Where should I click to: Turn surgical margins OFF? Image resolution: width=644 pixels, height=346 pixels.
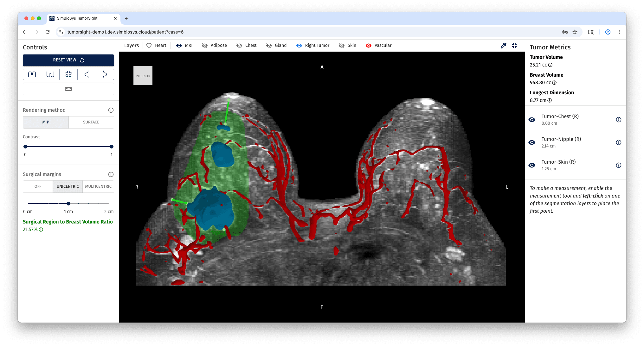[x=38, y=186]
